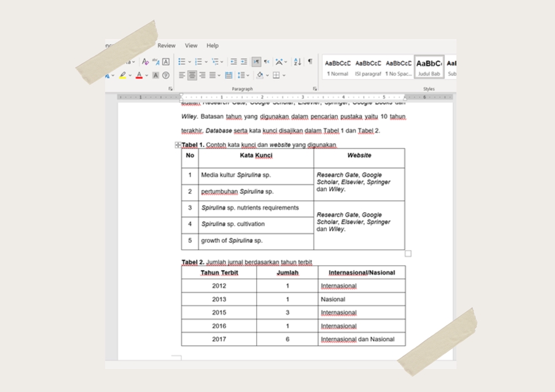
Task: Click the Font Color icon
Action: 139,74
